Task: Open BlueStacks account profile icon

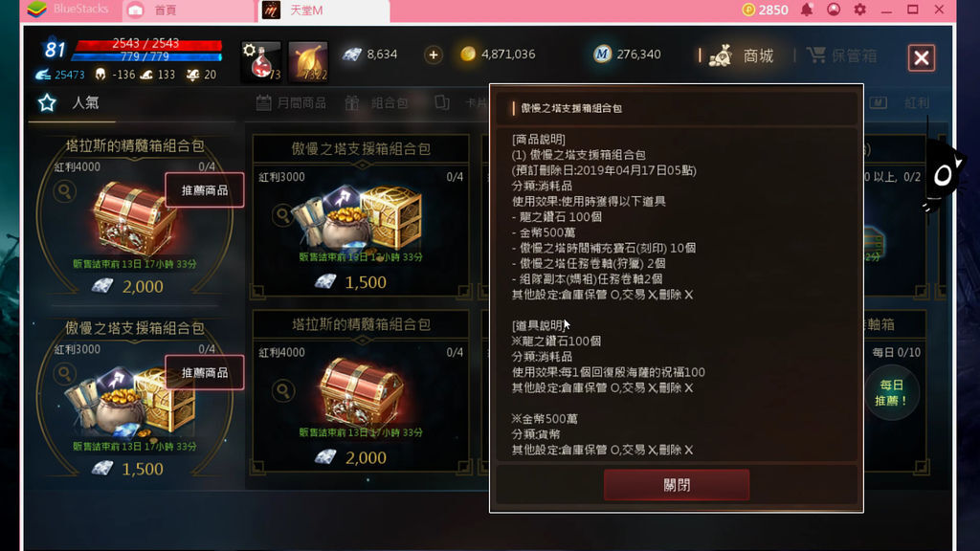Action: [x=834, y=10]
